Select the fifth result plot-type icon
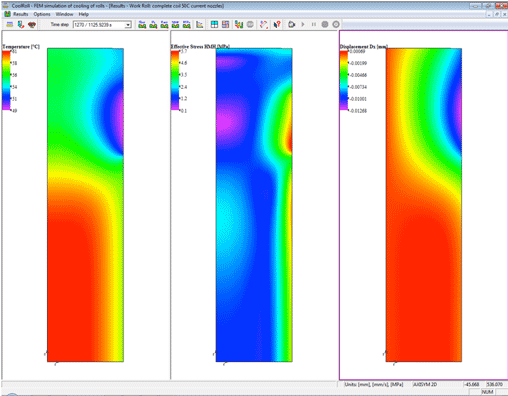Viewport: 508px width, 396px height. coord(187,24)
